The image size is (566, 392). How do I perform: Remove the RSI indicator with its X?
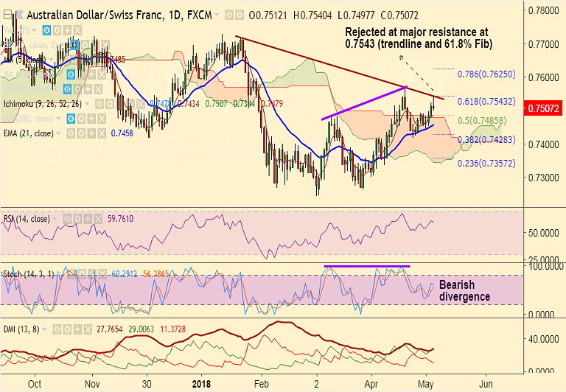pyautogui.click(x=99, y=219)
